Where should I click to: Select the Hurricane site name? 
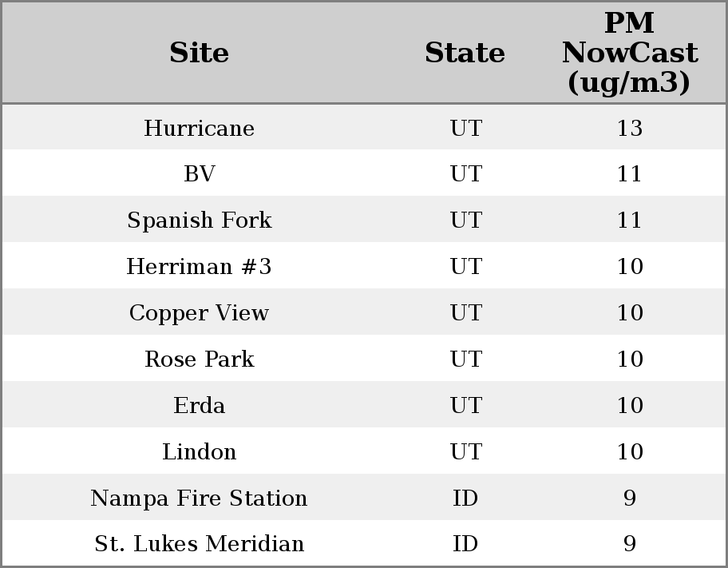[x=199, y=129]
